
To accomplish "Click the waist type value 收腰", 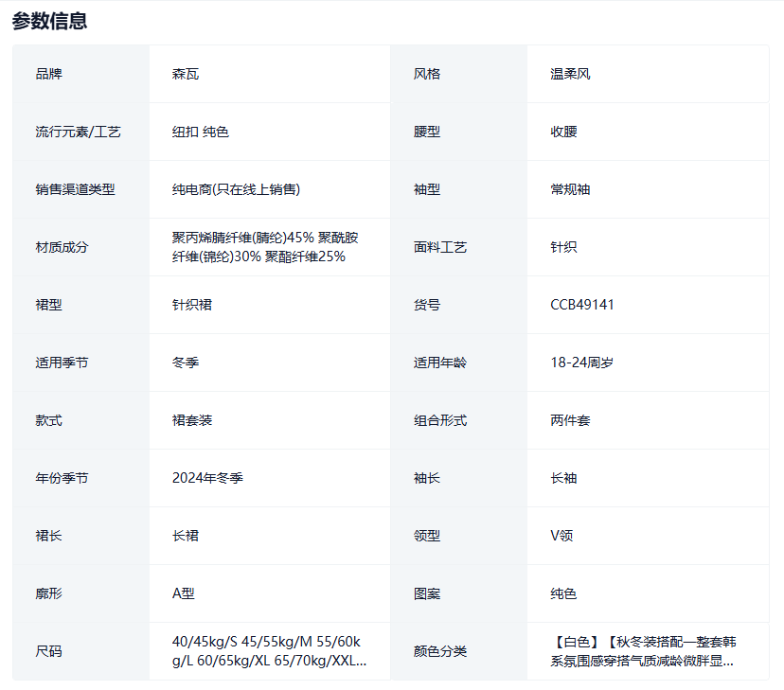I will tap(563, 132).
